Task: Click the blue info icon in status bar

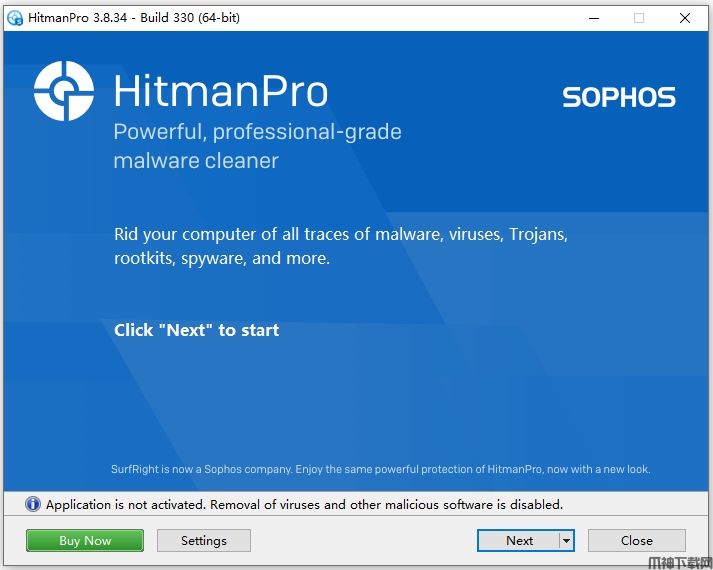Action: click(32, 505)
